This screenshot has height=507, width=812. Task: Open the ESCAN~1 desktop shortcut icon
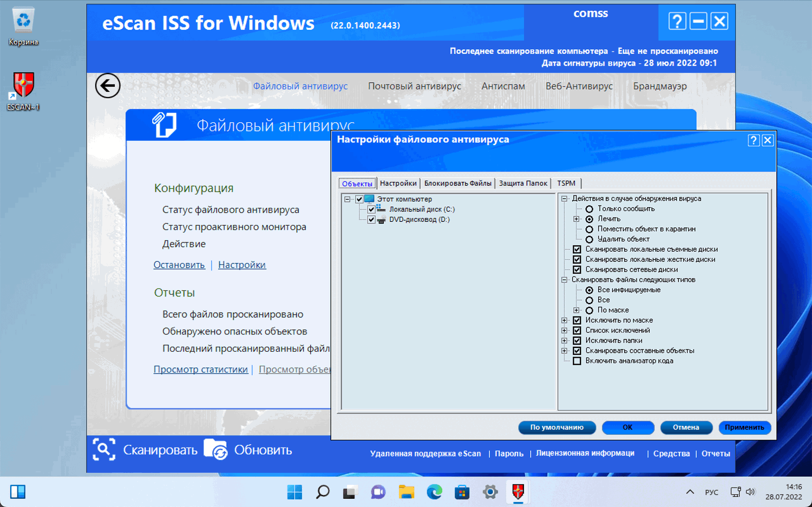click(23, 85)
